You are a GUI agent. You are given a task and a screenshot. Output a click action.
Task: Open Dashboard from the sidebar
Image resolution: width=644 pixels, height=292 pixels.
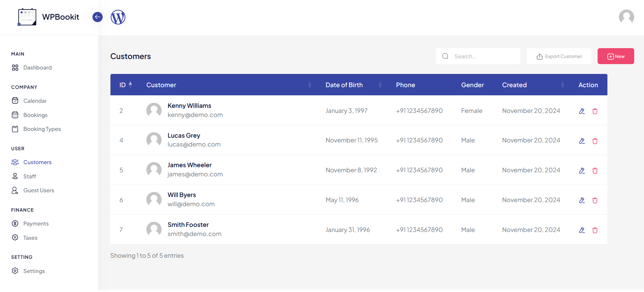point(37,68)
